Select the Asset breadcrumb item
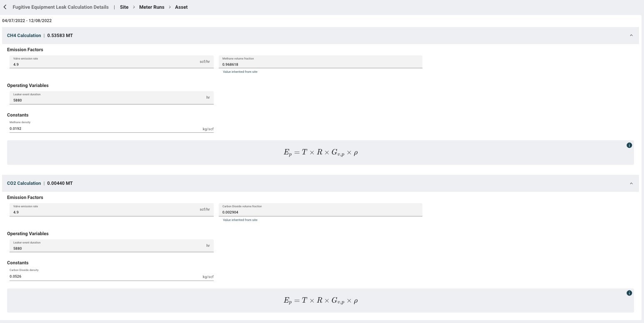 [x=181, y=7]
